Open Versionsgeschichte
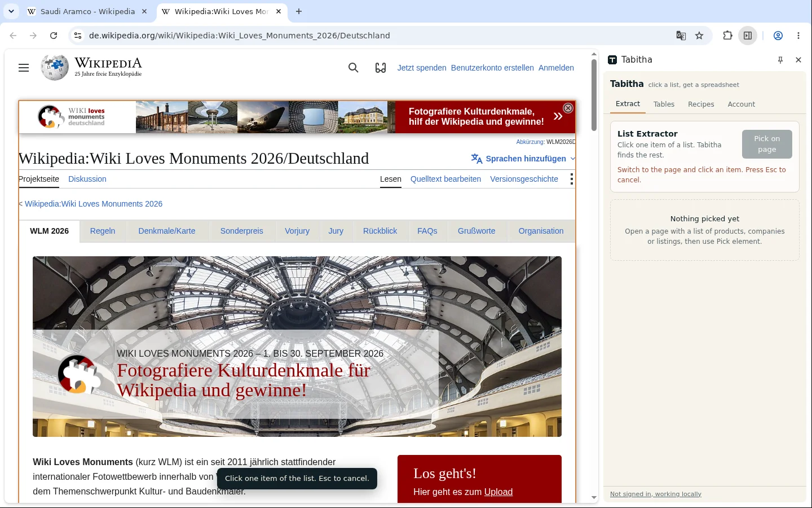812x508 pixels. click(524, 179)
